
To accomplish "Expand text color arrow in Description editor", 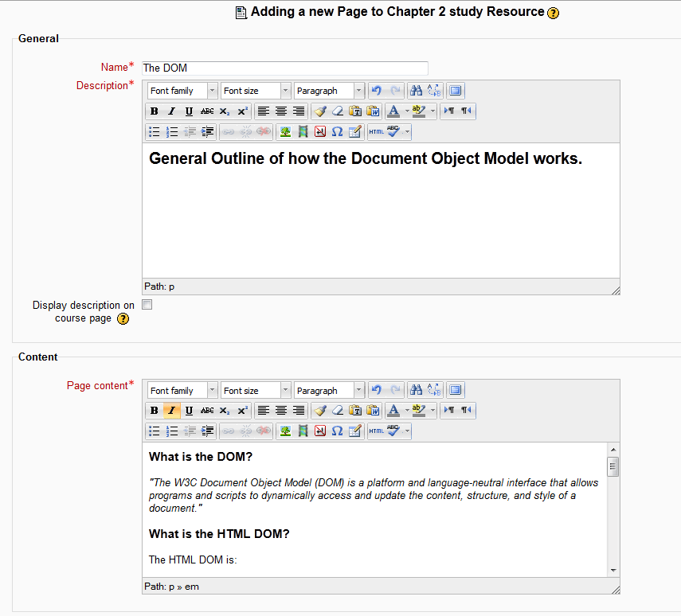I will (x=407, y=111).
